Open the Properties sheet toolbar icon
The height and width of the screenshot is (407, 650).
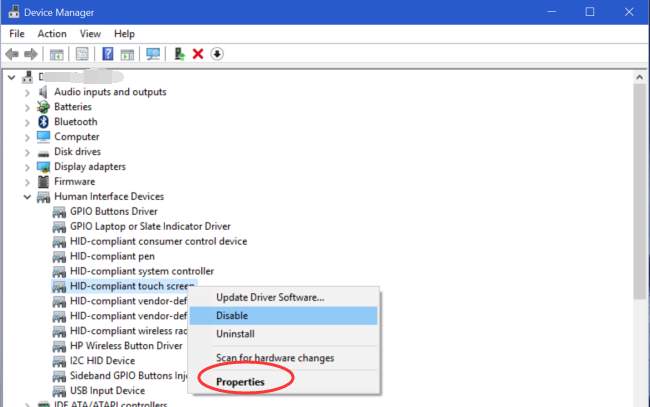[82, 54]
